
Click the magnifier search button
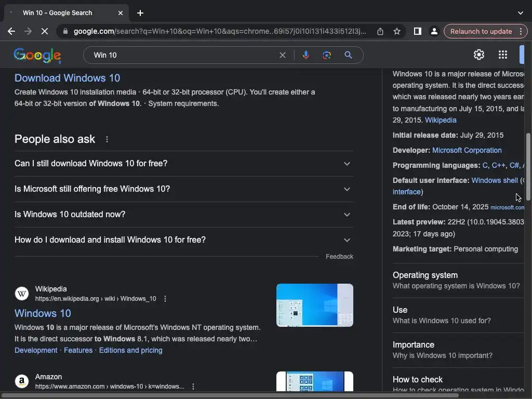coord(348,55)
